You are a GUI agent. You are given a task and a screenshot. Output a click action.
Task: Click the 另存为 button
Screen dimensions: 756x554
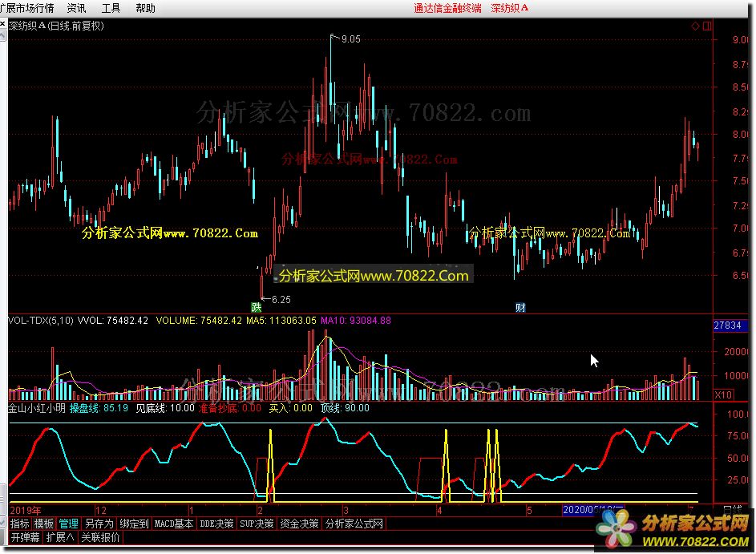99,524
